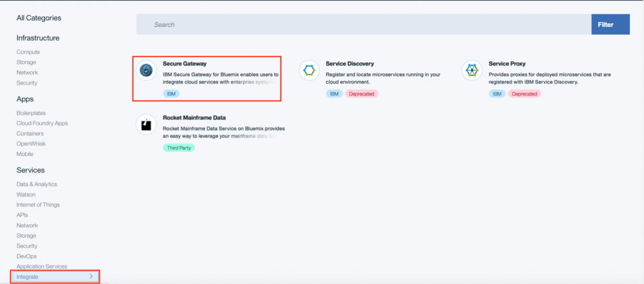This screenshot has width=644, height=284.
Task: Select the Containers category
Action: pyautogui.click(x=30, y=133)
